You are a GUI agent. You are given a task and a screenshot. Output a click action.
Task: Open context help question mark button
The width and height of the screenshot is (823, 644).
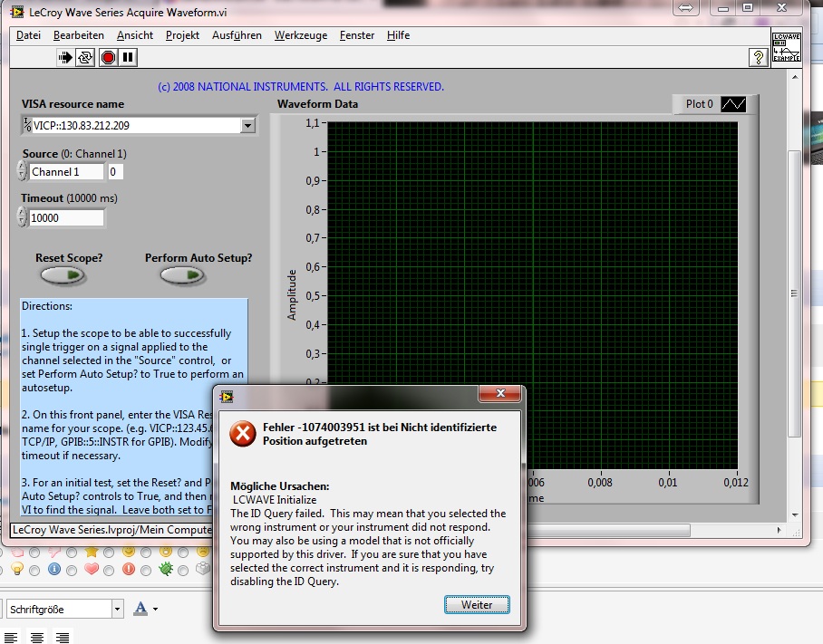pos(758,57)
